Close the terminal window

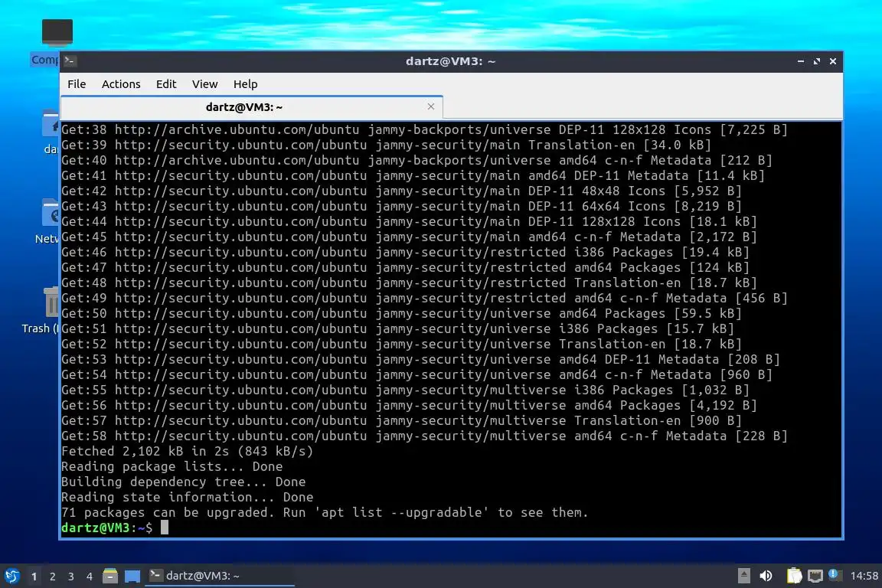pos(833,60)
